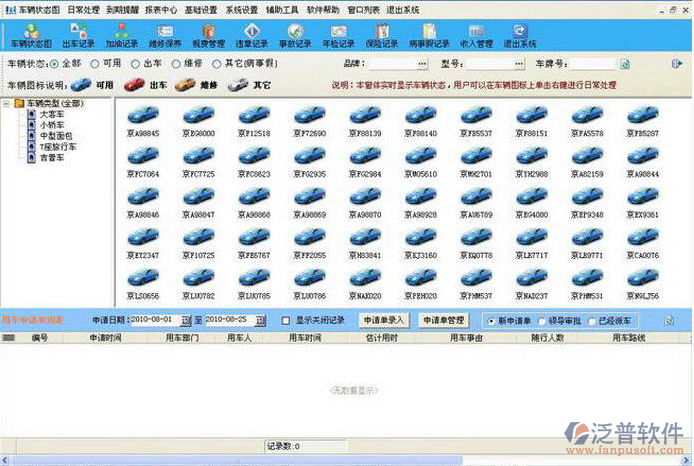The image size is (694, 466).
Task: Open the 型号 picker ellipsis button
Action: 519,64
